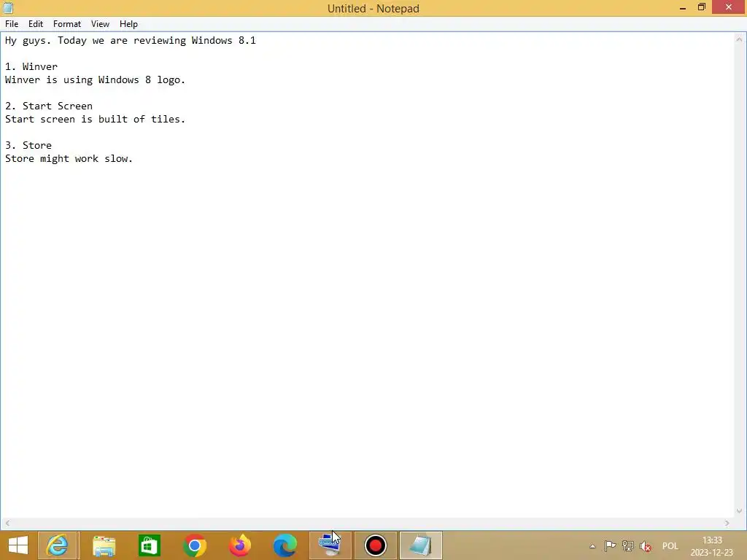Screen dimensions: 747x560
Task: Open the File menu
Action: [12, 24]
